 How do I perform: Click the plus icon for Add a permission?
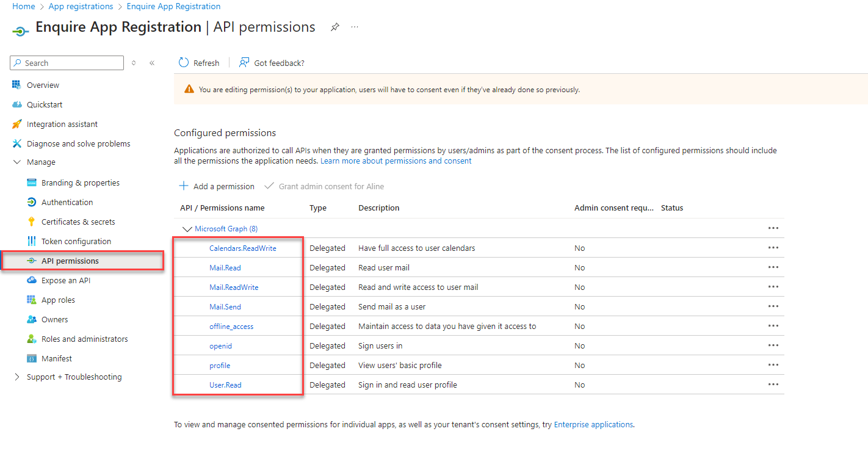(183, 186)
